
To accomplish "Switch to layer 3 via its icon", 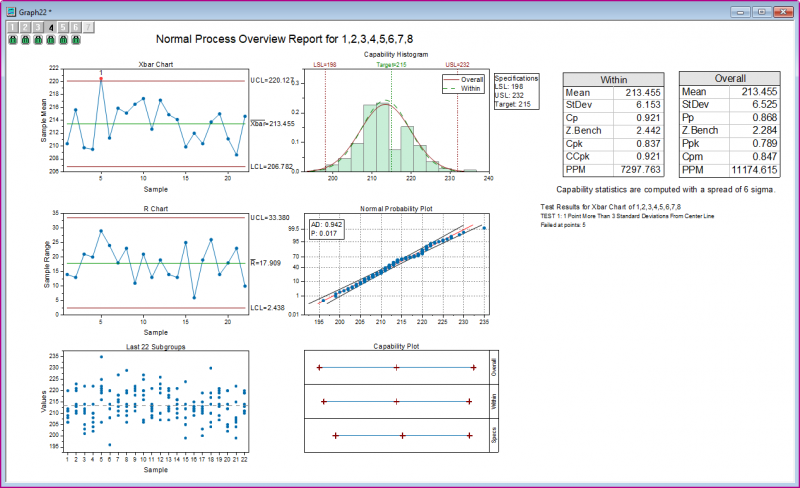I will click(38, 27).
